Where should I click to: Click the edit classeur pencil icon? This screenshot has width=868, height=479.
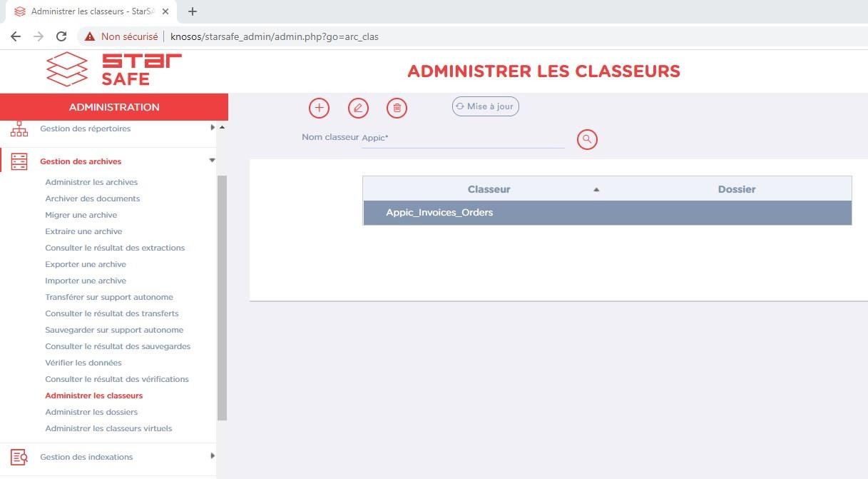(358, 108)
